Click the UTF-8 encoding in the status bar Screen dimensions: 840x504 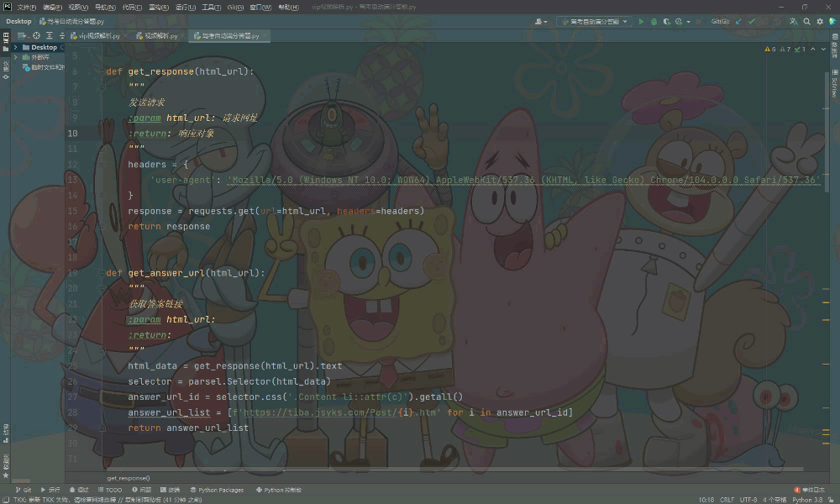748,500
